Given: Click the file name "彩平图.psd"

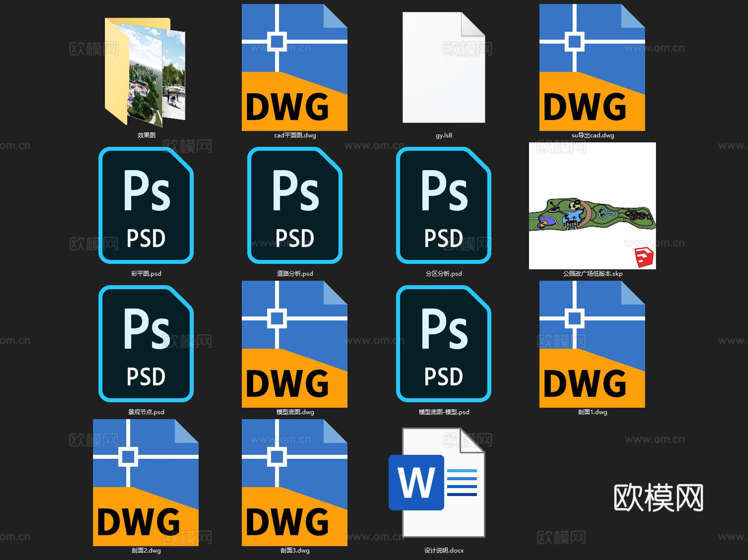Looking at the screenshot, I should click(146, 274).
